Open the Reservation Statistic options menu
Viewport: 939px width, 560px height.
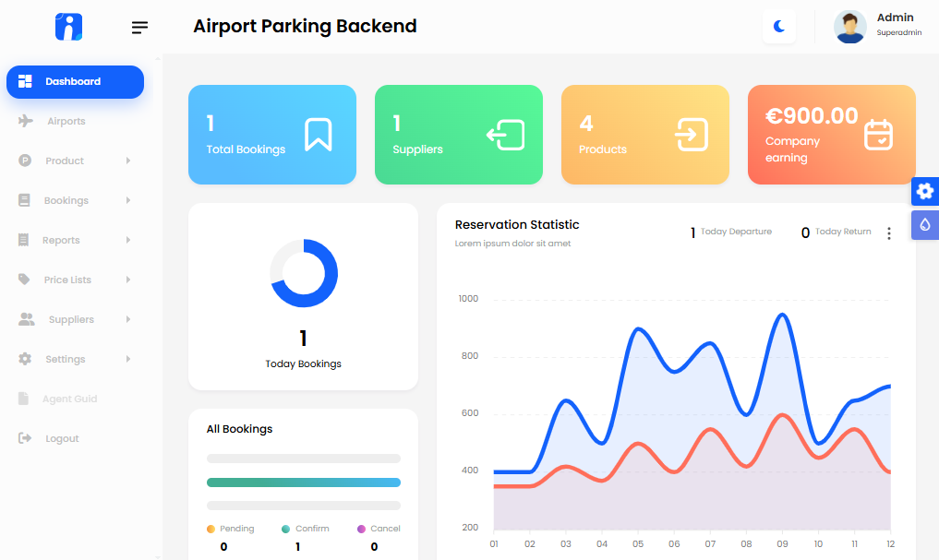coord(888,233)
